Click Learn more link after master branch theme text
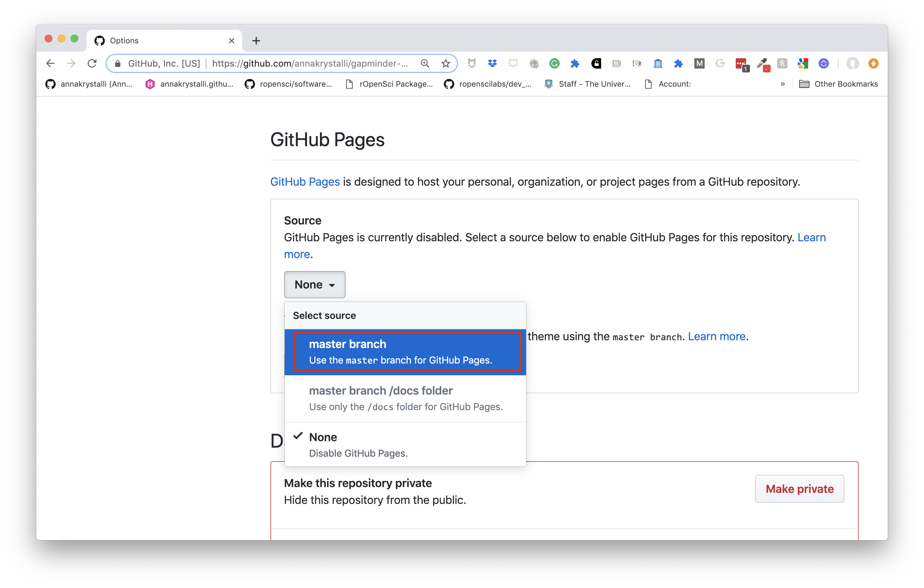This screenshot has height=588, width=924. pos(716,336)
